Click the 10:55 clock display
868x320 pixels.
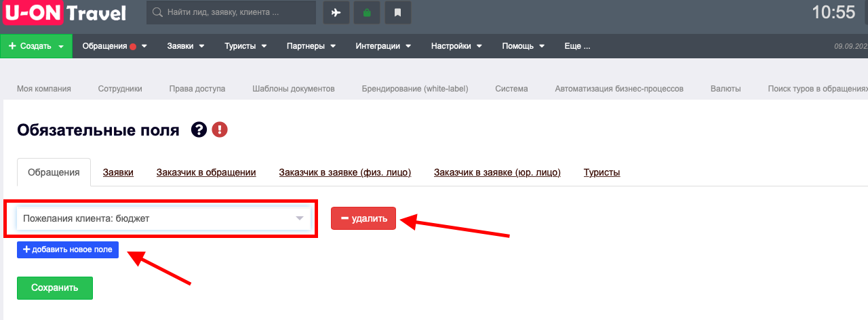[x=833, y=12]
